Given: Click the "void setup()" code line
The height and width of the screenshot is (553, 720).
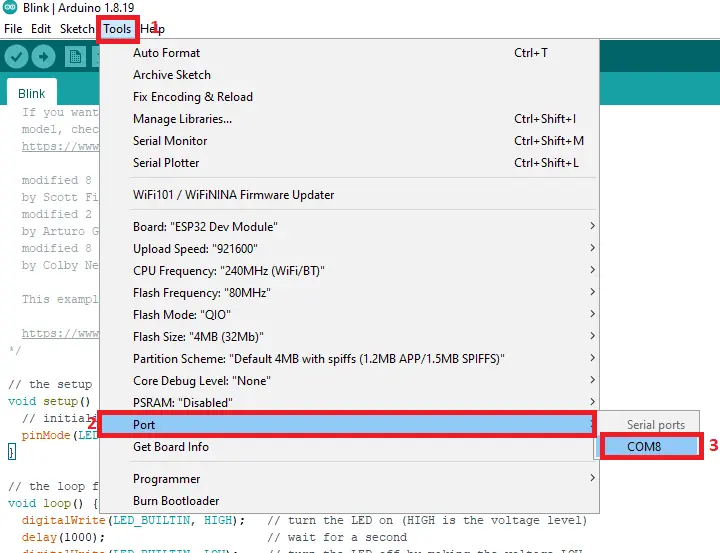Looking at the screenshot, I should coord(49,401).
